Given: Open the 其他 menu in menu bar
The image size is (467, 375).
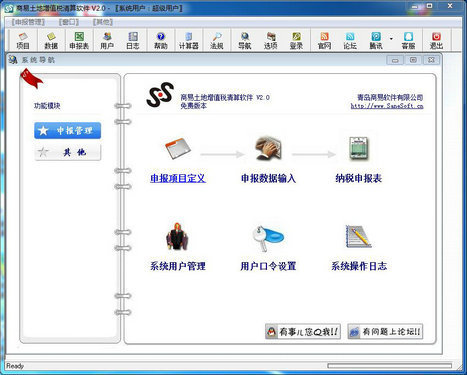Looking at the screenshot, I should tap(103, 22).
